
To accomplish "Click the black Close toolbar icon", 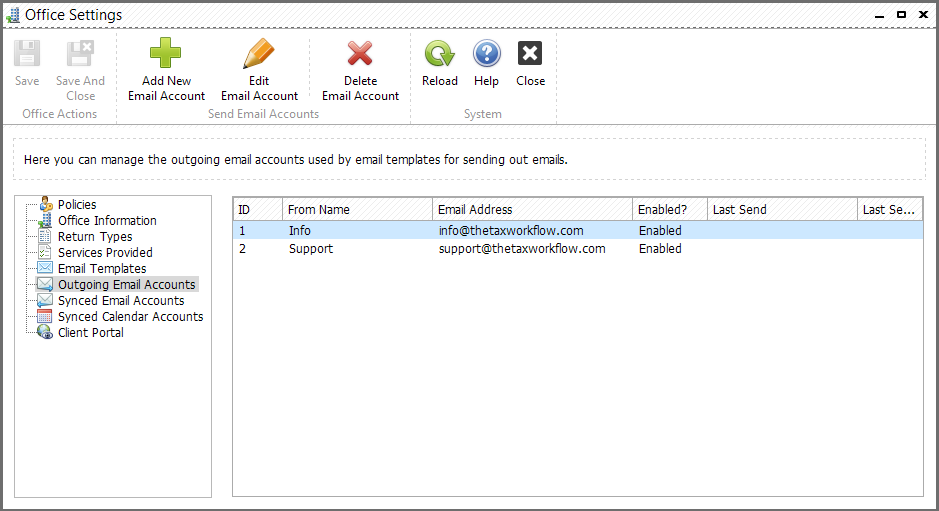I will [x=530, y=53].
